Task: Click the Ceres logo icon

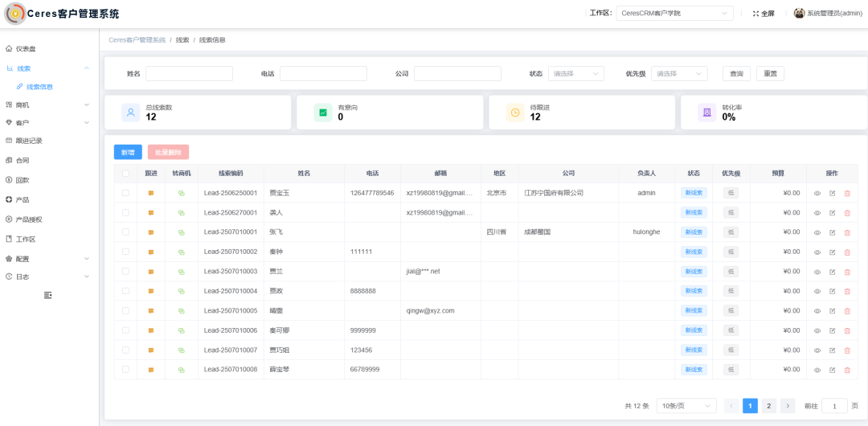Action: click(15, 14)
